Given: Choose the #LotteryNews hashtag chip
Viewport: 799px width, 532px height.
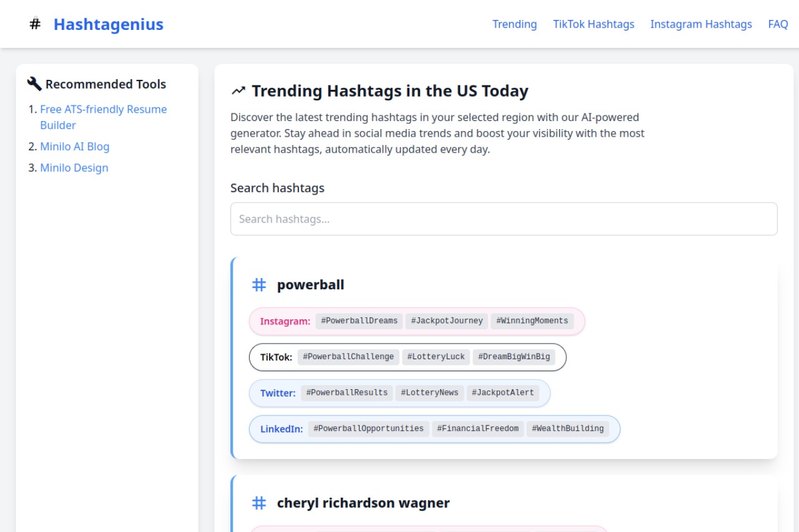Looking at the screenshot, I should coord(430,393).
